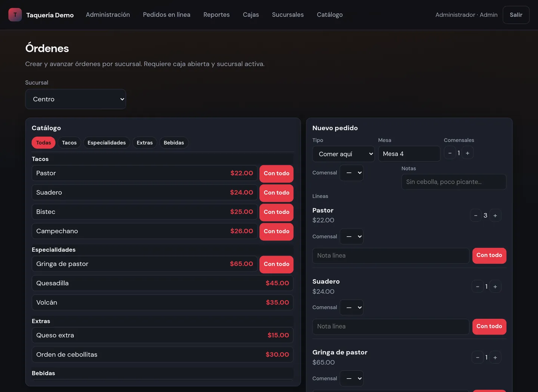Go to Pedidos en línea
This screenshot has height=392, width=538.
coord(167,15)
